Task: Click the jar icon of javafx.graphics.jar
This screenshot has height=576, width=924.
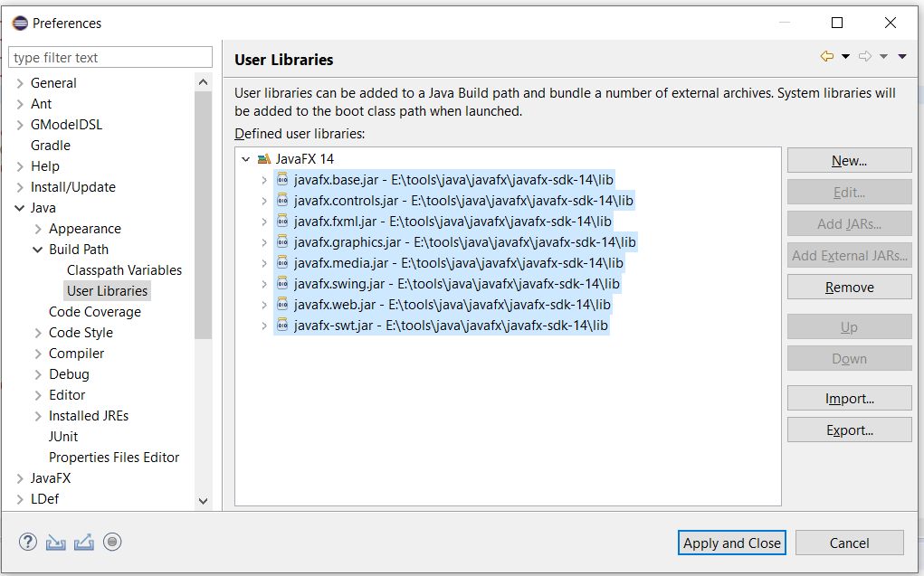Action: click(x=282, y=242)
